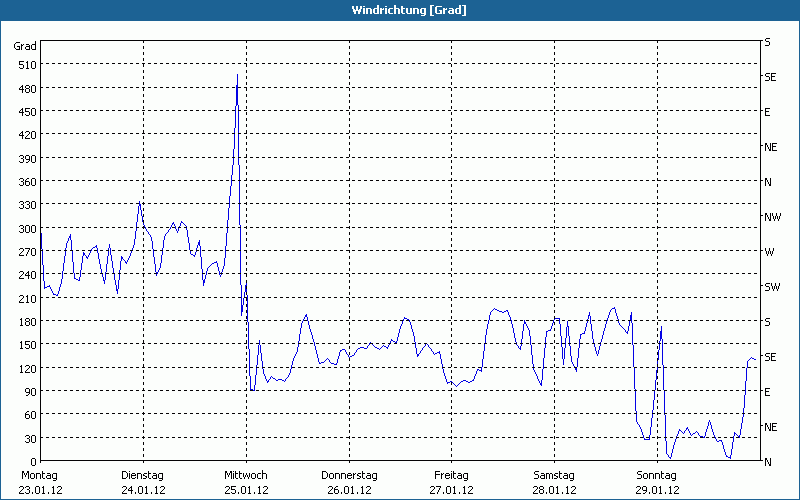This screenshot has width=800, height=500.
Task: Pick the SW compass label
Action: click(x=772, y=287)
